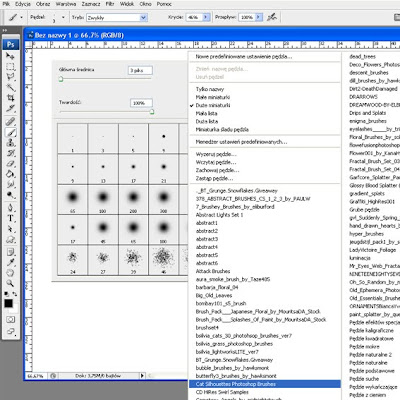
Task: Load the Abstract Lights Set 1 brushes
Action: tap(219, 215)
